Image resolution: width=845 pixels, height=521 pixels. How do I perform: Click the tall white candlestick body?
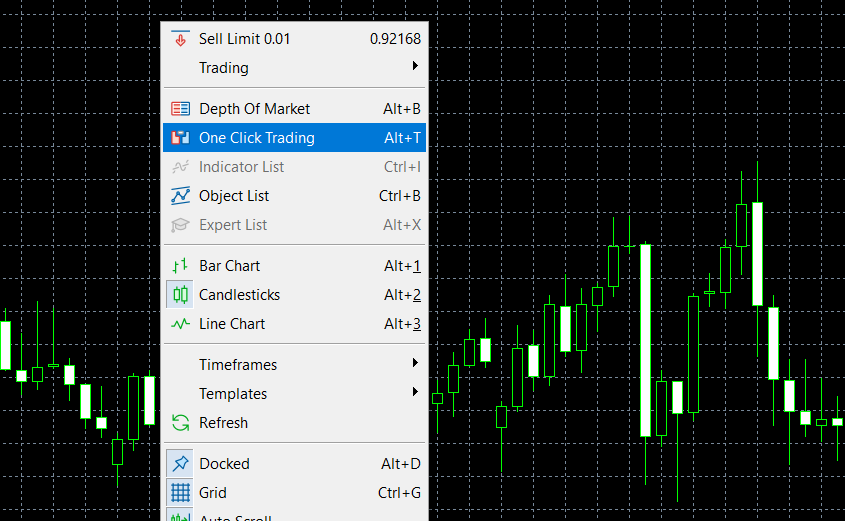pos(646,340)
